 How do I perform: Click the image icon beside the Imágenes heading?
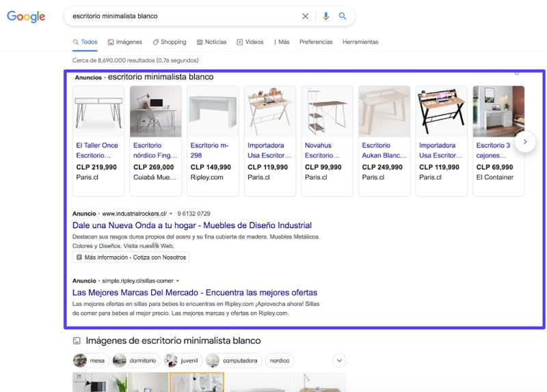77,341
